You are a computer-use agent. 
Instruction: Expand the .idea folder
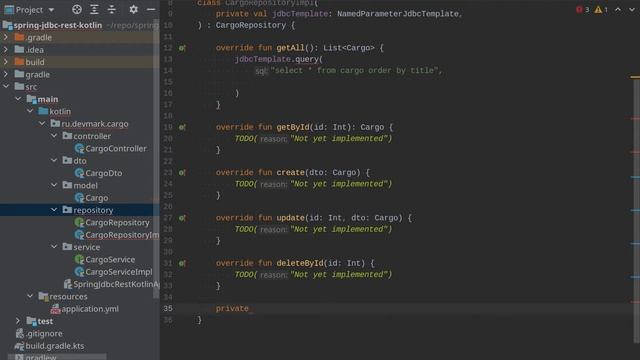(x=6, y=49)
